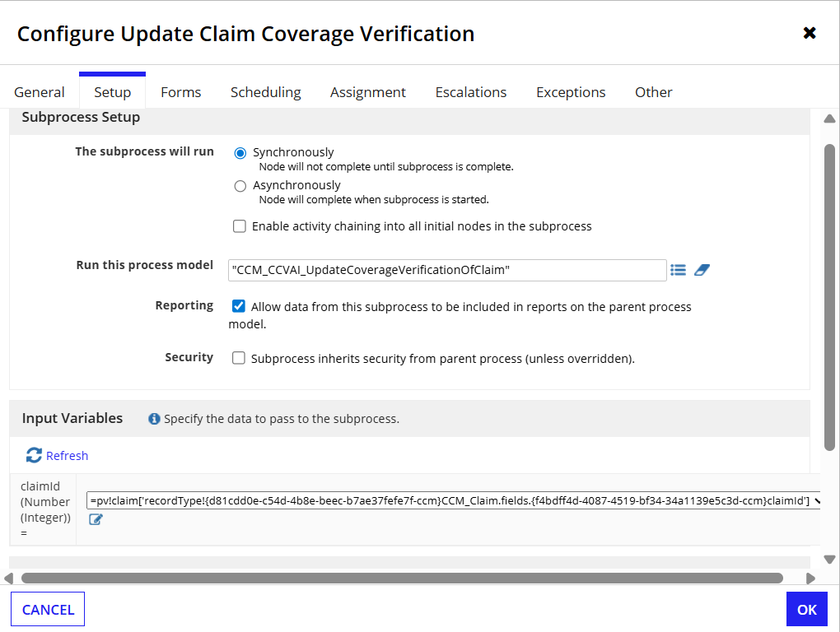Click the Subprocess Setup heading
The image size is (840, 632).
81,117
